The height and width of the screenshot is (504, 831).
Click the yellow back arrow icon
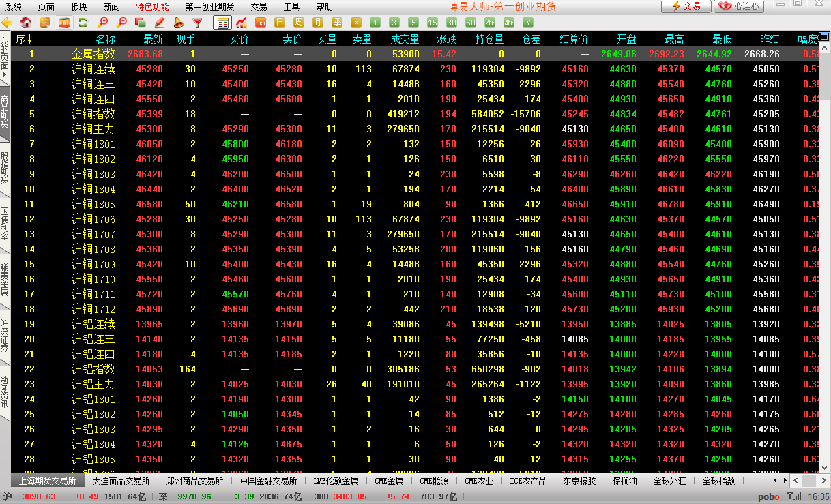[7, 23]
